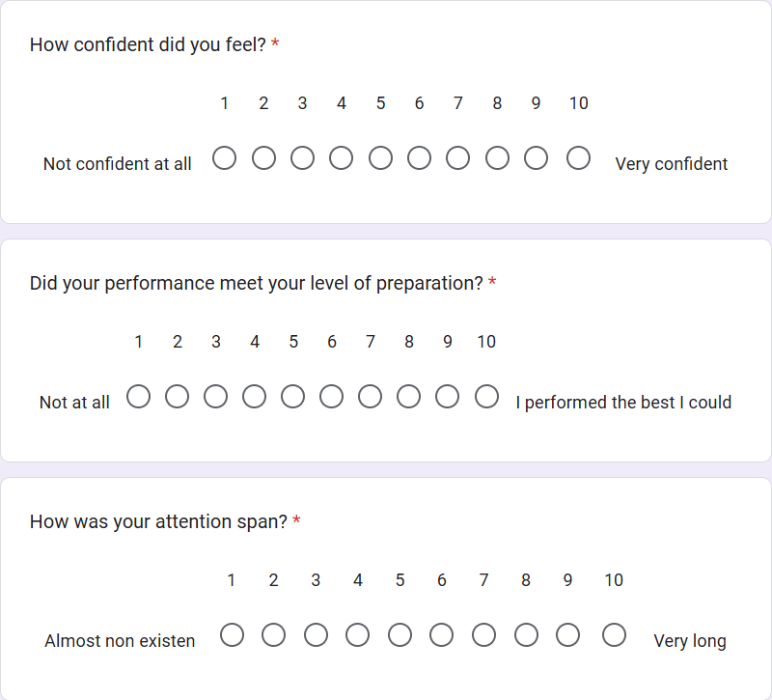The width and height of the screenshot is (772, 700).
Task: Choose 9 for performance meeting preparation
Action: (448, 397)
